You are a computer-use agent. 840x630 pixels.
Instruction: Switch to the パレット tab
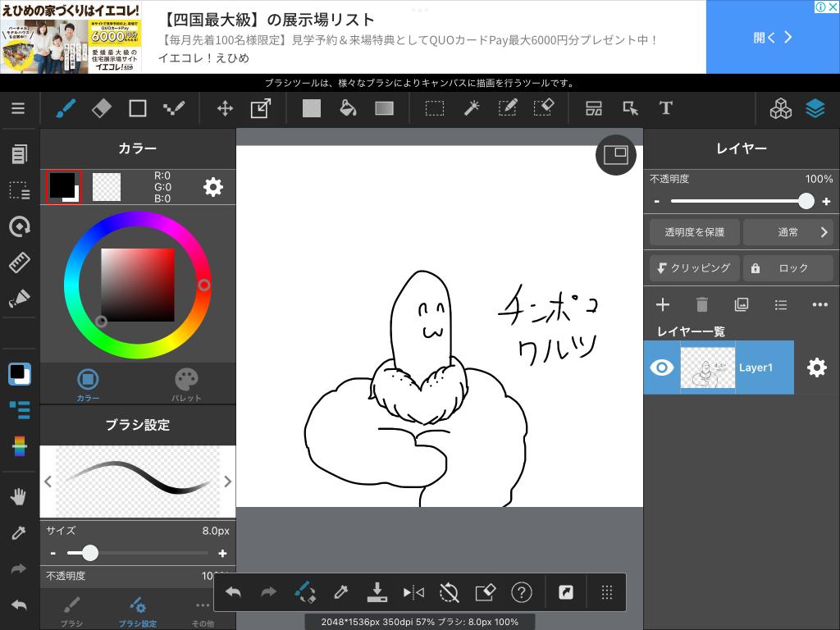186,385
